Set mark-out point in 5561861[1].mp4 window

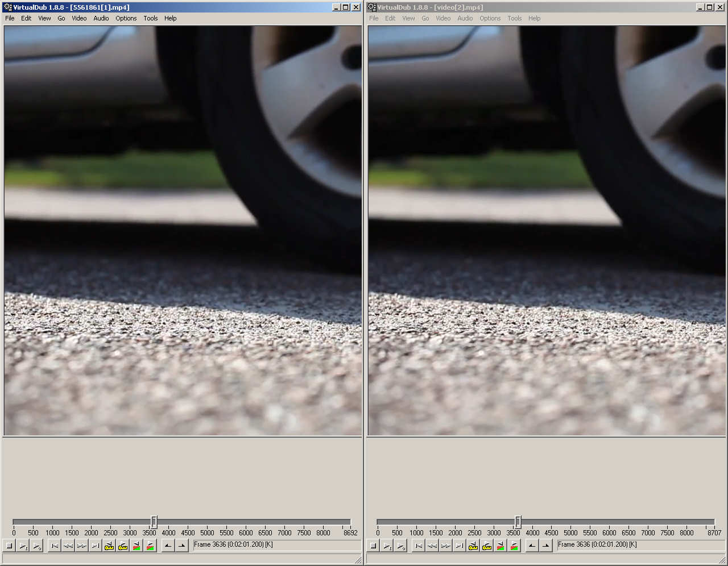pyautogui.click(x=182, y=546)
